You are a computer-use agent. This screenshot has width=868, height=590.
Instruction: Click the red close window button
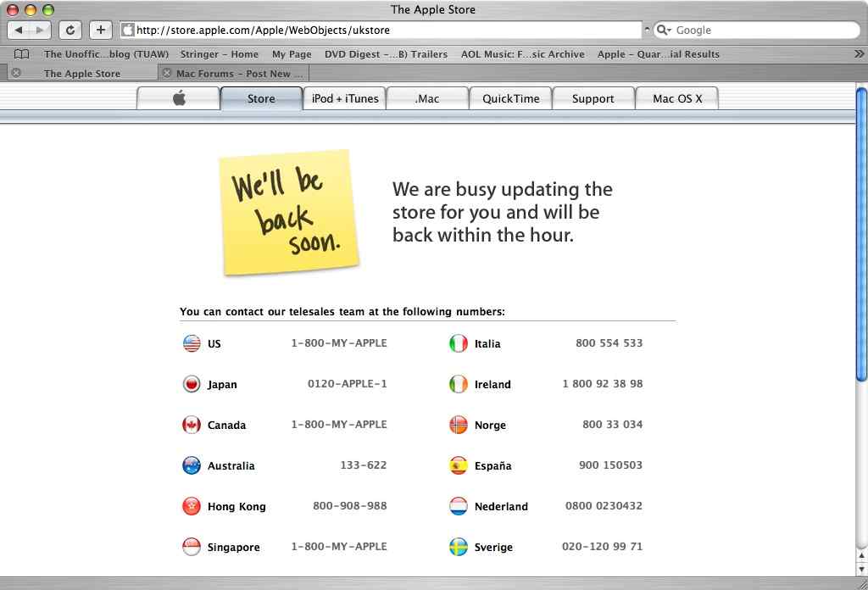pyautogui.click(x=12, y=9)
